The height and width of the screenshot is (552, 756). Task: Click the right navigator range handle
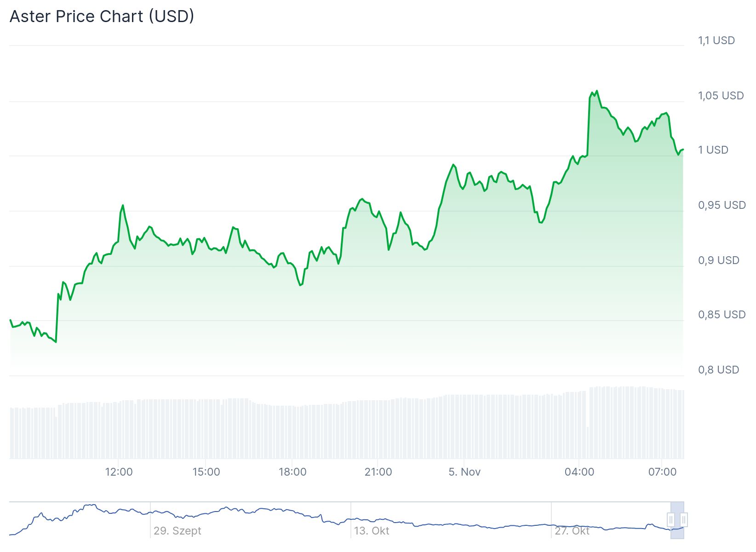[684, 520]
